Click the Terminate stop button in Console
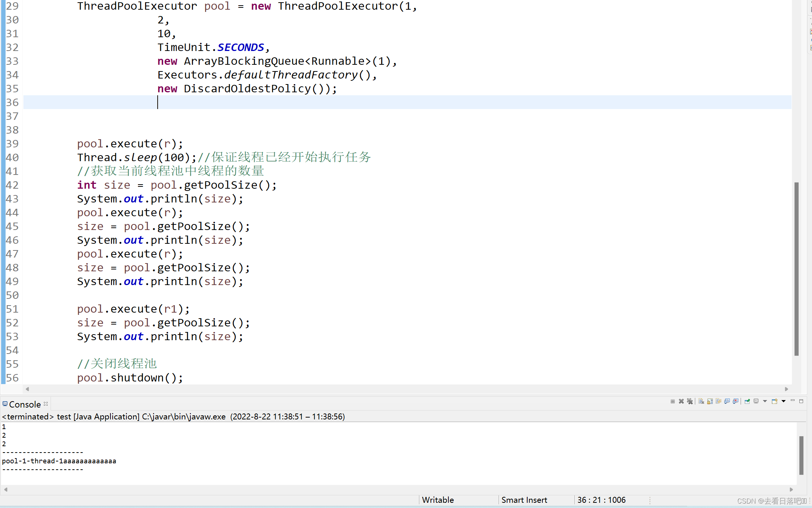The width and height of the screenshot is (812, 508). (x=673, y=401)
